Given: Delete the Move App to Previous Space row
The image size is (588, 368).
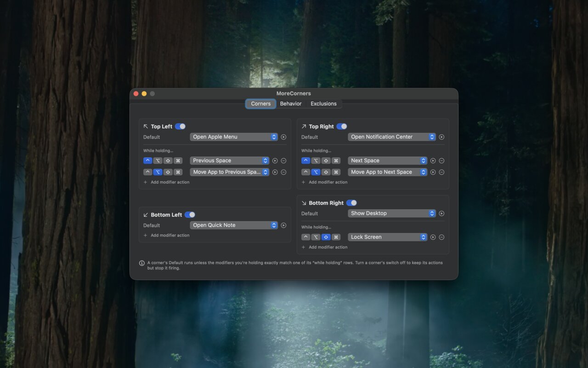Looking at the screenshot, I should (283, 172).
